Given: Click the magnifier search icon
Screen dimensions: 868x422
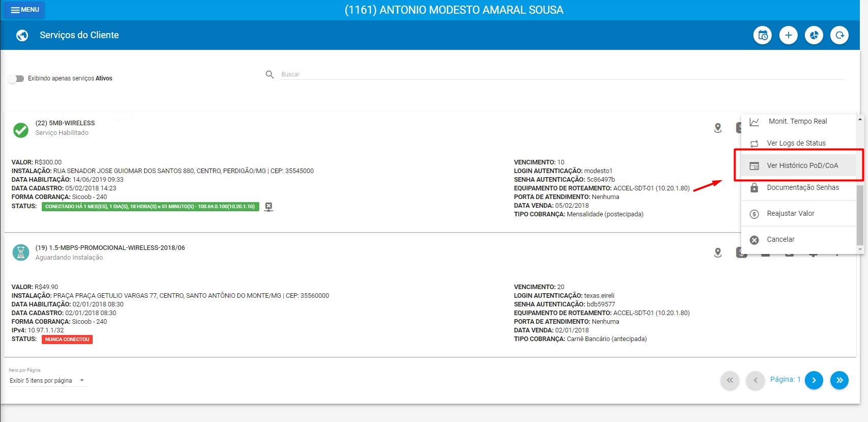Looking at the screenshot, I should click(270, 74).
